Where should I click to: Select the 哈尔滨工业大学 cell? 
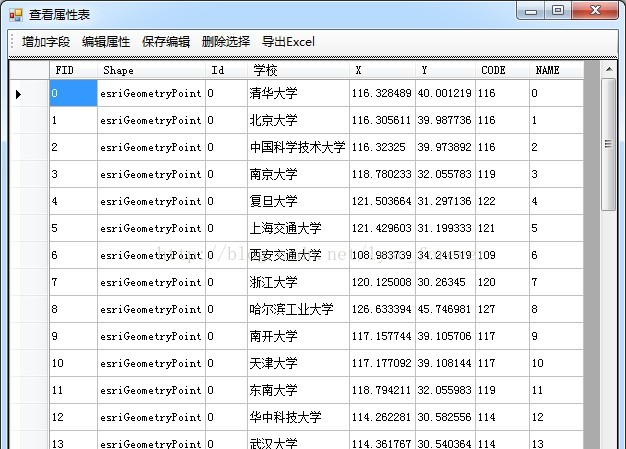click(298, 309)
